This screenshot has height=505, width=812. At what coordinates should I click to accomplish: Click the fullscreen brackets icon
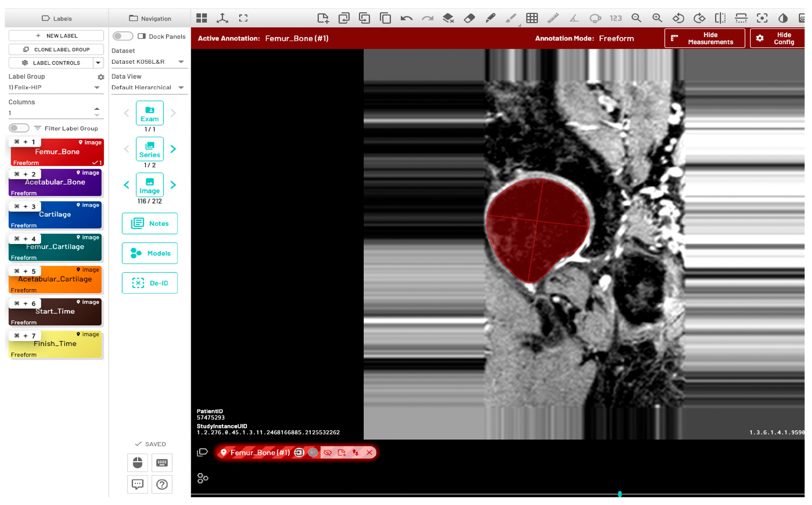[243, 18]
